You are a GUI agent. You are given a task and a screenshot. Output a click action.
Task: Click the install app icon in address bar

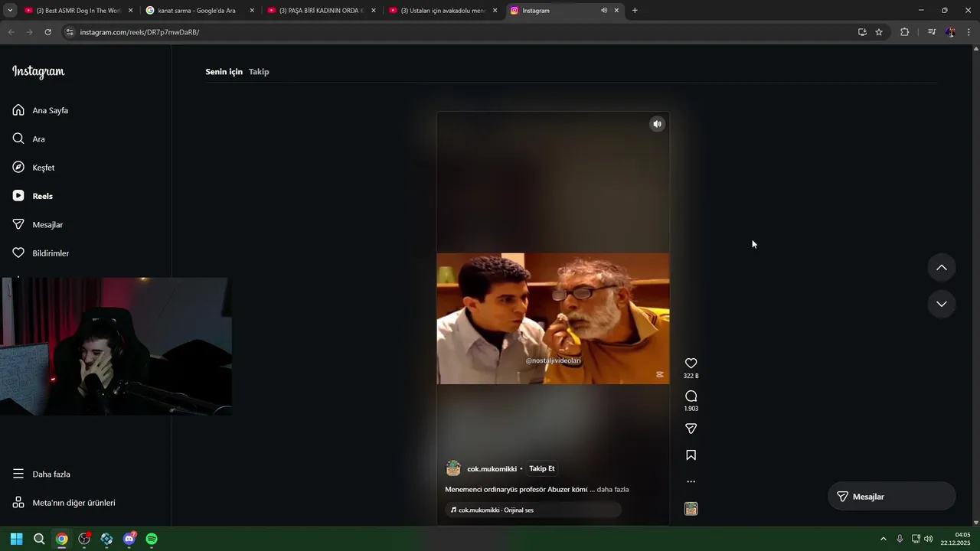[x=862, y=32]
